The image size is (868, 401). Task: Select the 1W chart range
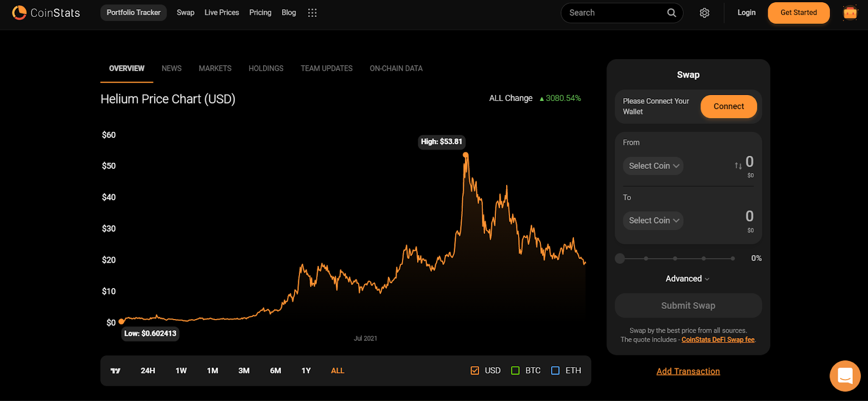(x=181, y=371)
